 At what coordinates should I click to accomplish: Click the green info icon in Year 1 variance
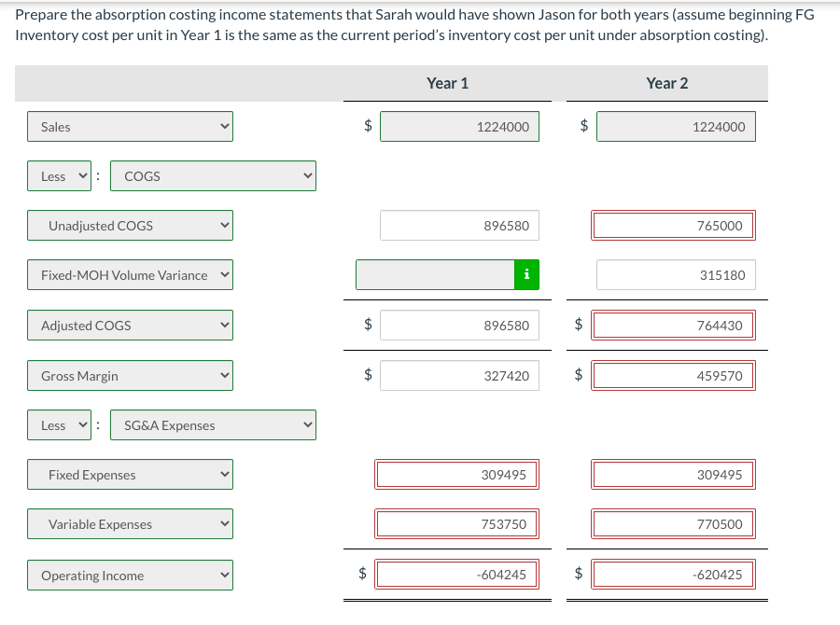coord(526,275)
